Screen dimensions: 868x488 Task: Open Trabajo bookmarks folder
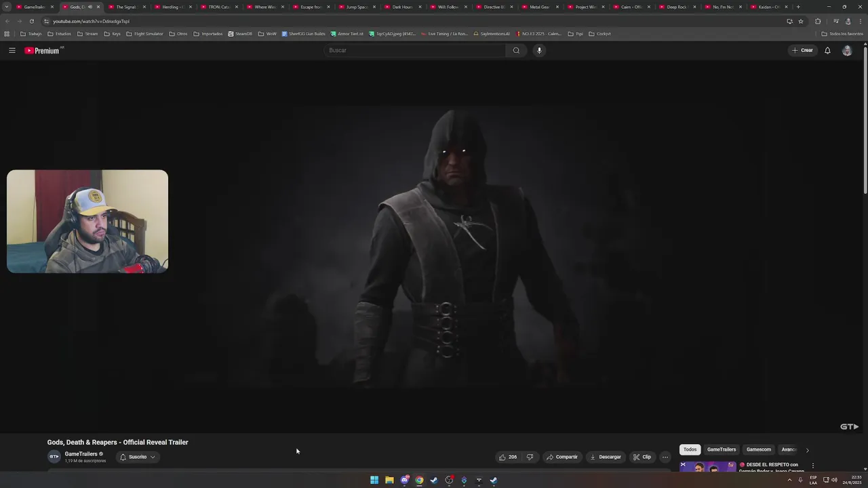coord(31,33)
